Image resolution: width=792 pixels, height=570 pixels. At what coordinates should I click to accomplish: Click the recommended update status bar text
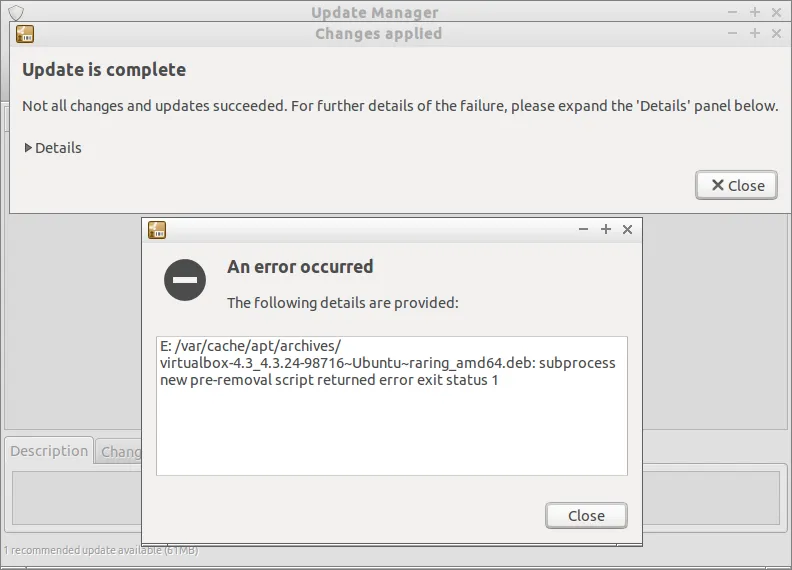pyautogui.click(x=70, y=551)
